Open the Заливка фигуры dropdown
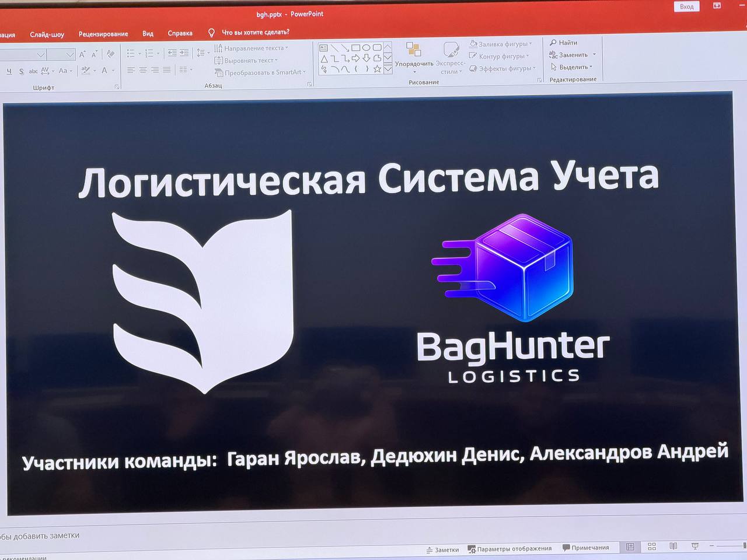747x560 pixels. point(501,44)
